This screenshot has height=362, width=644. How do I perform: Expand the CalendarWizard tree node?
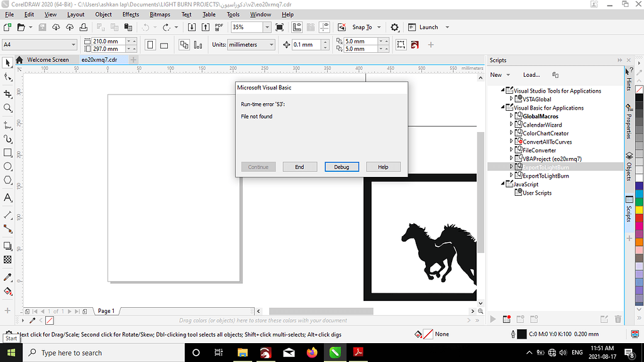(511, 124)
